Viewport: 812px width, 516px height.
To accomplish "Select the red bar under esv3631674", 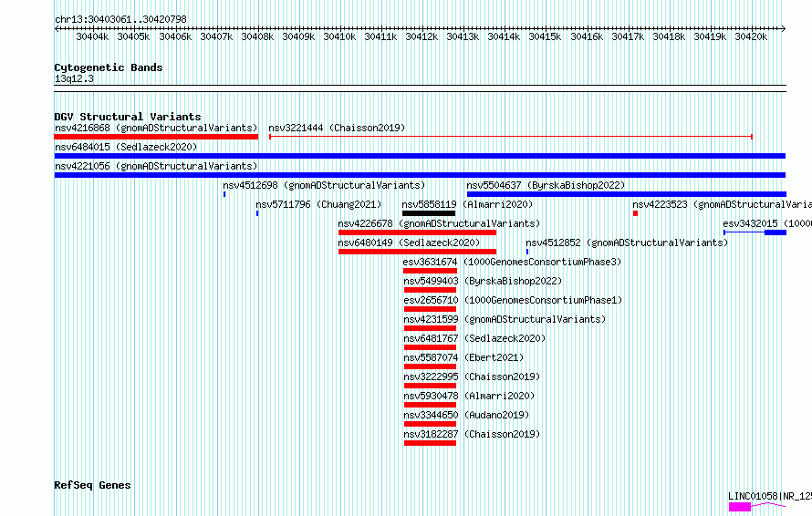I will point(430,271).
